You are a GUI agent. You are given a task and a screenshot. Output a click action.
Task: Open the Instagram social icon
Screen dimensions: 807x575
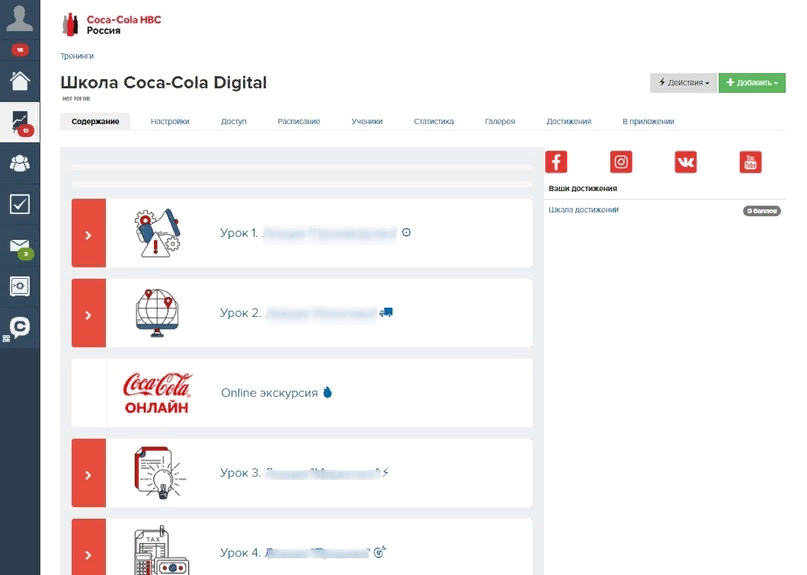click(x=621, y=162)
